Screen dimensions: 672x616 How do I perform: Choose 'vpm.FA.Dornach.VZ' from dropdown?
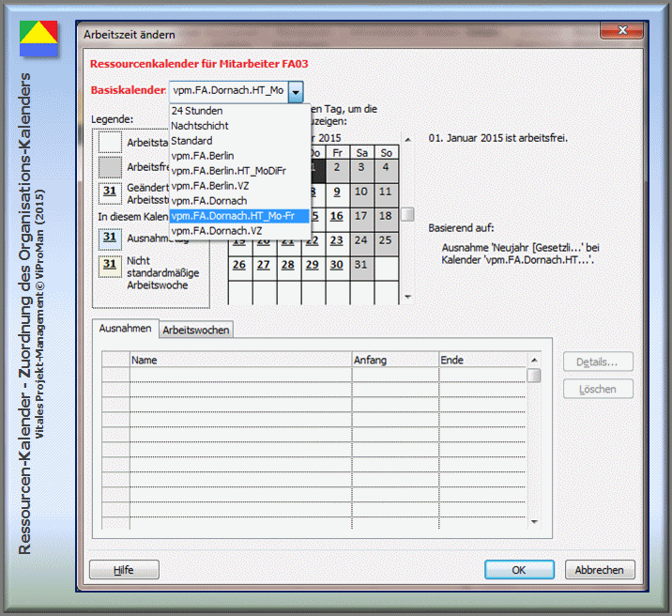216,231
